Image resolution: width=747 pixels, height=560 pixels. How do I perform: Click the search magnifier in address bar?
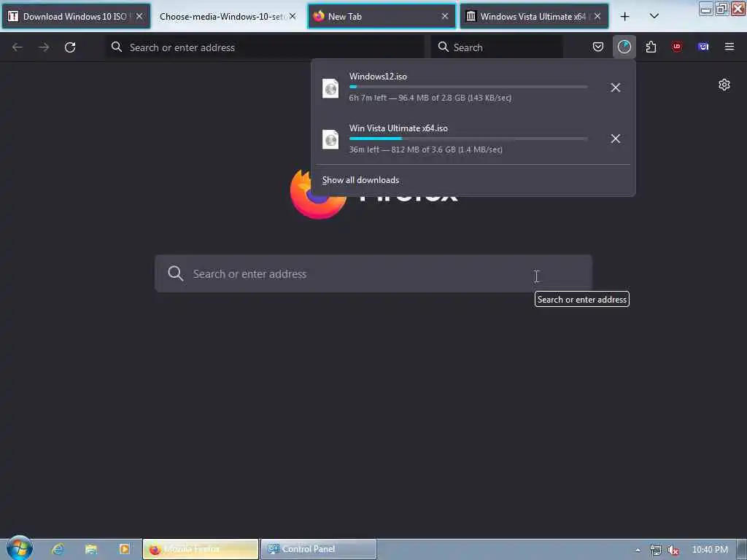pyautogui.click(x=117, y=47)
